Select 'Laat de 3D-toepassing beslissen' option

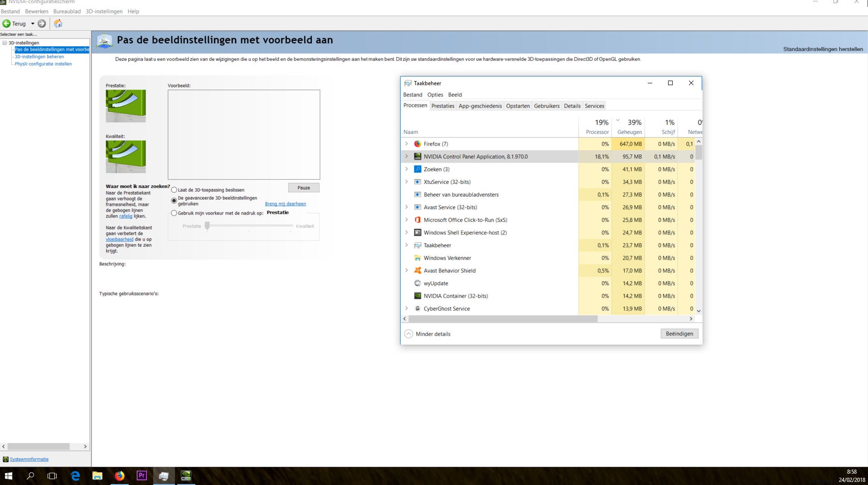pyautogui.click(x=174, y=190)
